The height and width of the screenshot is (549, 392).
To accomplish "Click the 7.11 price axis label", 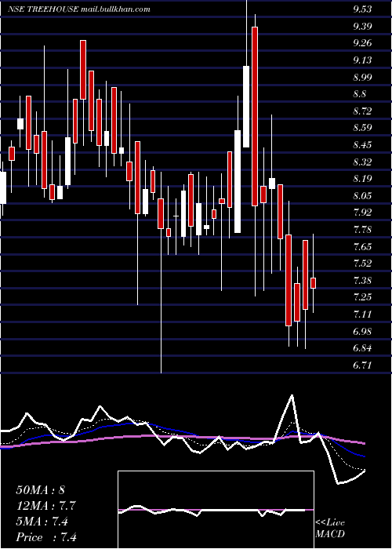I will tap(362, 314).
